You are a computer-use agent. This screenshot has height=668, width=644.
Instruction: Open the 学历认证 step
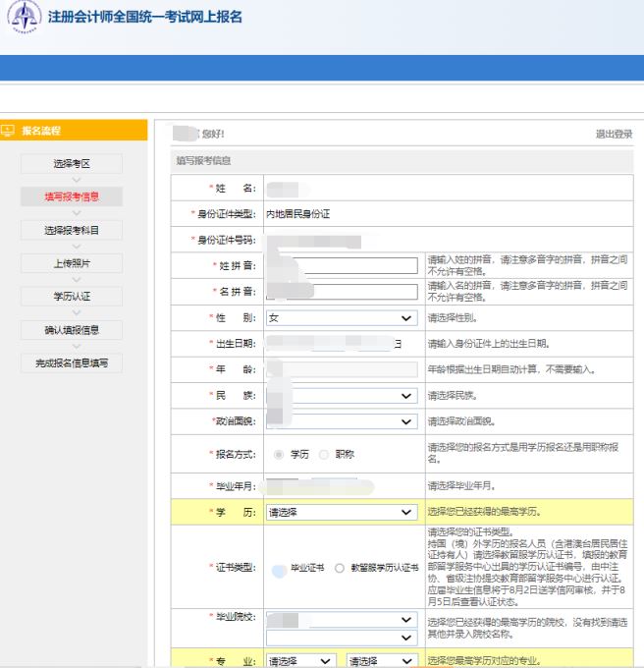click(x=72, y=296)
